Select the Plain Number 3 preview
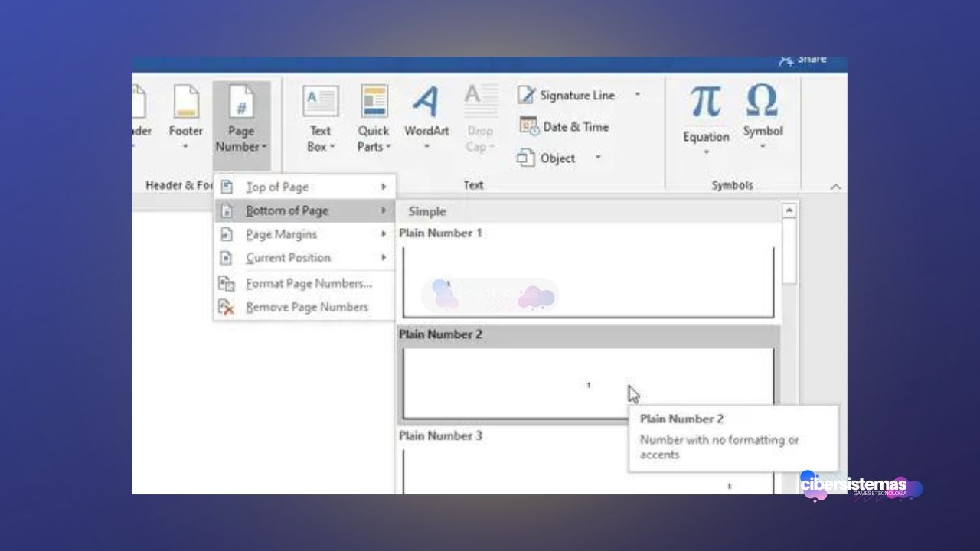The width and height of the screenshot is (980, 551). [x=588, y=471]
